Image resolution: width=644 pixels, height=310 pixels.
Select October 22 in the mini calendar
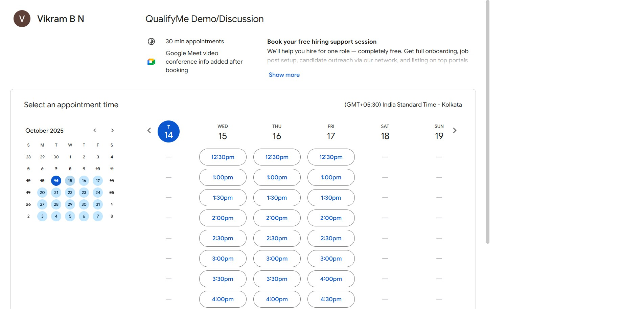coord(70,193)
